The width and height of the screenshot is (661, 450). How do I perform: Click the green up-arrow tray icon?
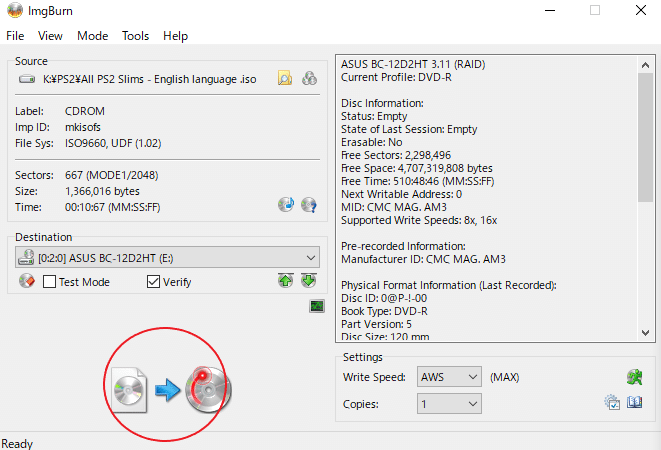(285, 280)
